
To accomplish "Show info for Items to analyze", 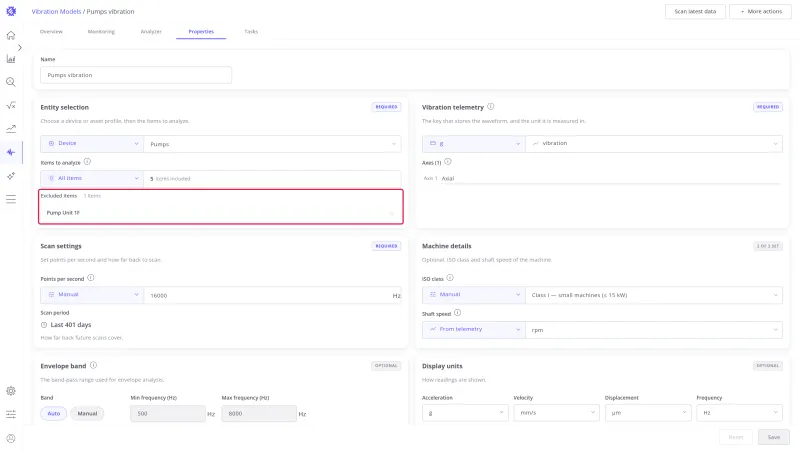I will pos(87,162).
